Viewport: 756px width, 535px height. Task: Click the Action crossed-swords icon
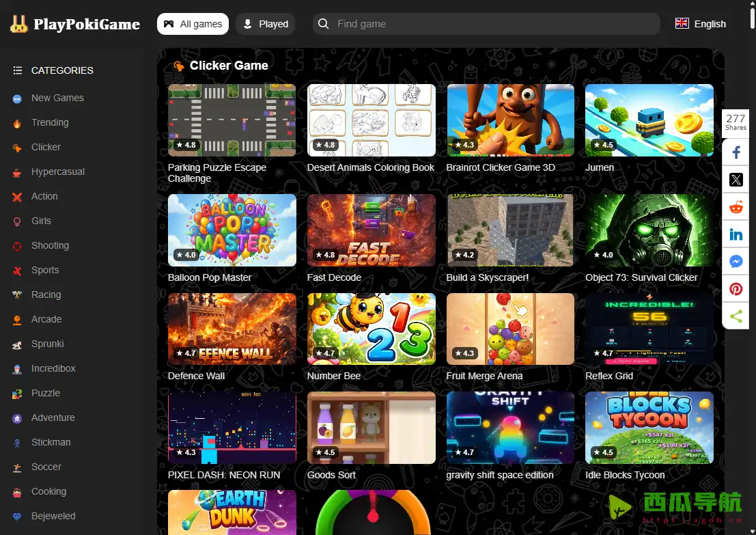click(x=17, y=197)
